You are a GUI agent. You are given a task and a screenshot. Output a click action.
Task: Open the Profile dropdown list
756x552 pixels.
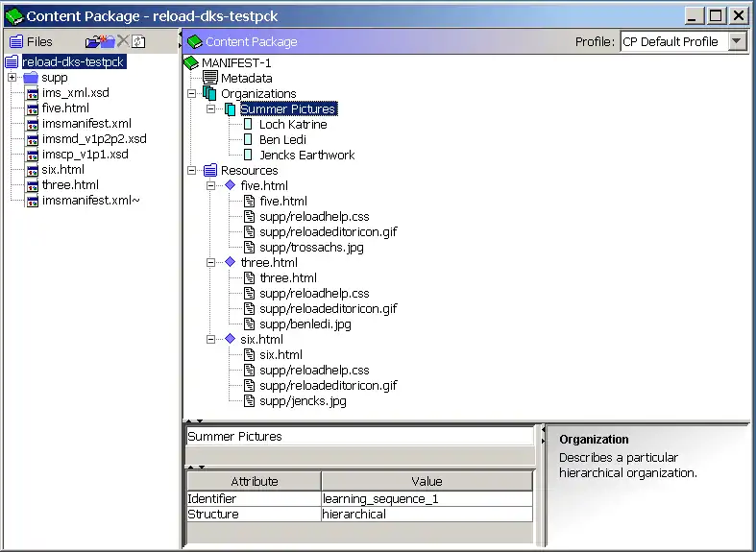(x=736, y=41)
